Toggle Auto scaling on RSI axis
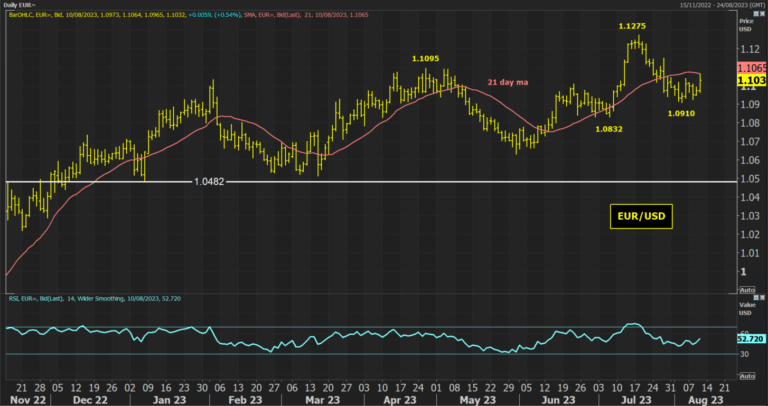Screen dimensions: 768x406 (747, 376)
